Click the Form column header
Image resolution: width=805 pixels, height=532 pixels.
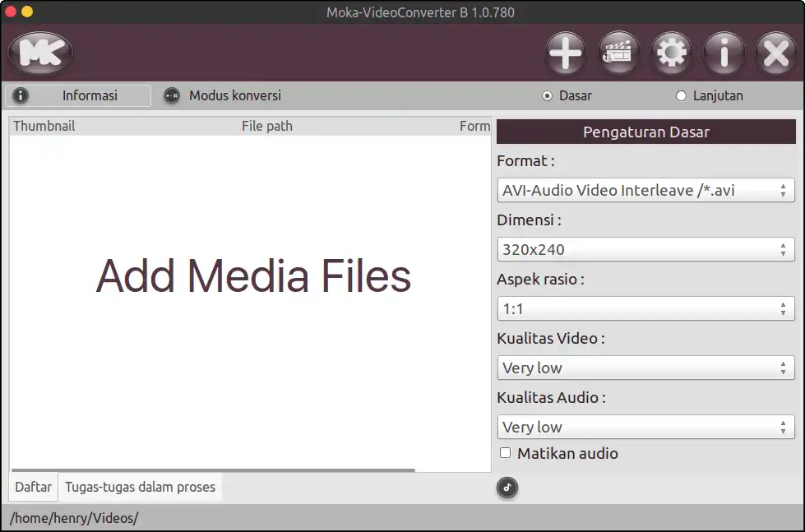coord(474,127)
